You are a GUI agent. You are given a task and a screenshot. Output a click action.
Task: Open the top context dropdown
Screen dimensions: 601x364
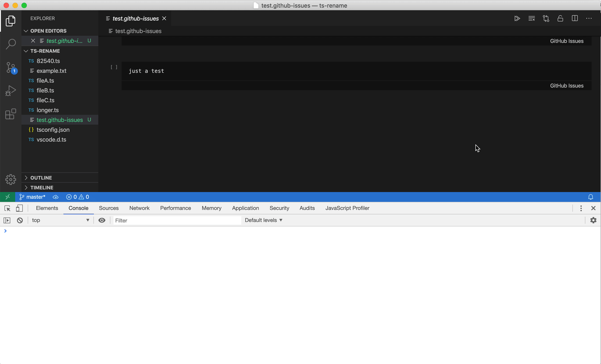(x=60, y=220)
